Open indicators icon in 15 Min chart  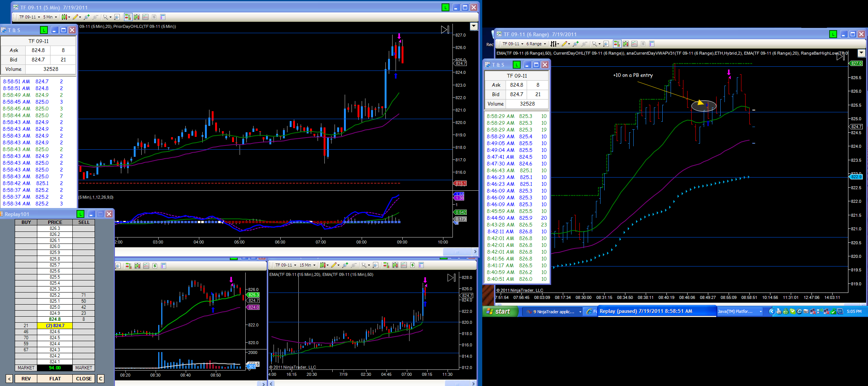click(x=404, y=265)
